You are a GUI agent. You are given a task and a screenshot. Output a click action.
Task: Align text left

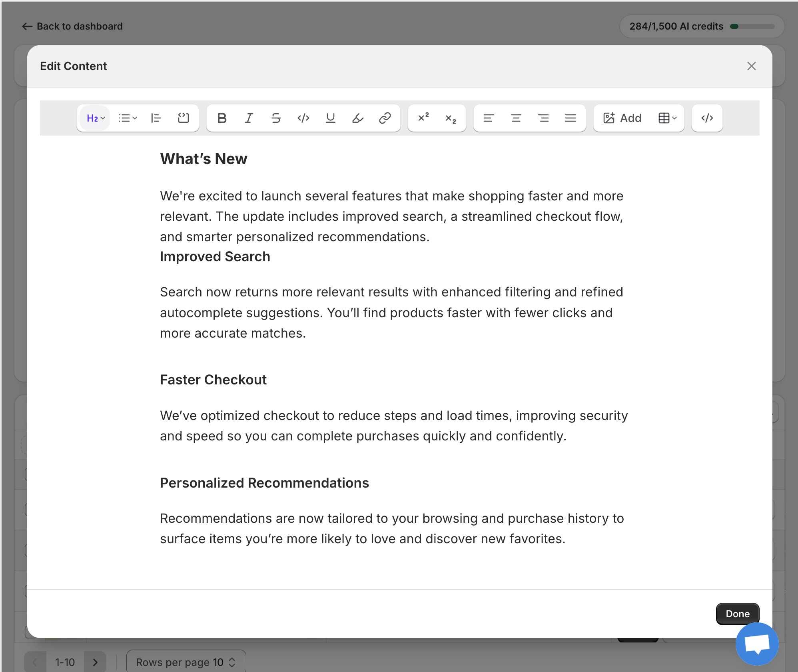pos(489,118)
